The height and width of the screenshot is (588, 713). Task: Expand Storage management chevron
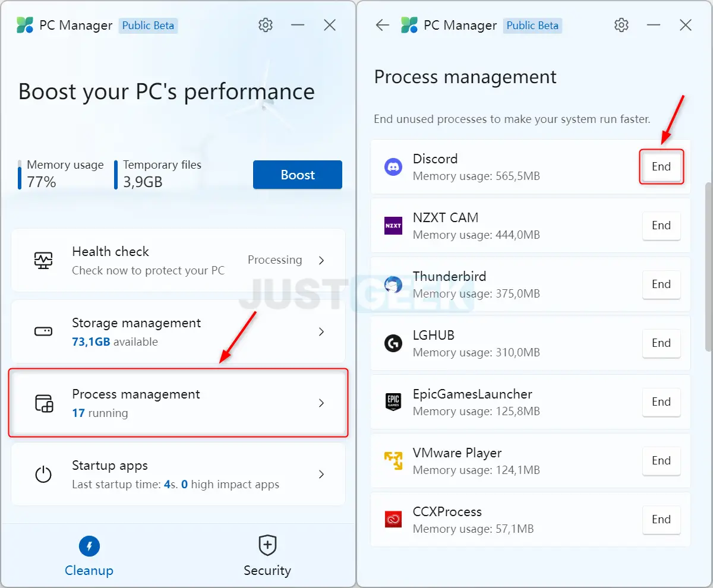point(321,331)
